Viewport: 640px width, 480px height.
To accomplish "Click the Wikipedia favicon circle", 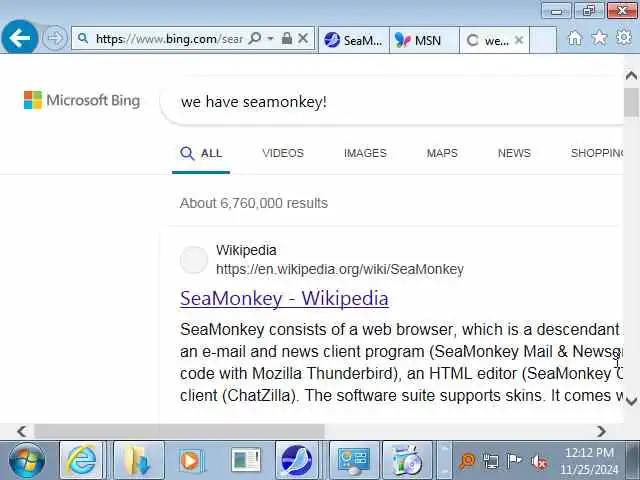I will point(194,260).
